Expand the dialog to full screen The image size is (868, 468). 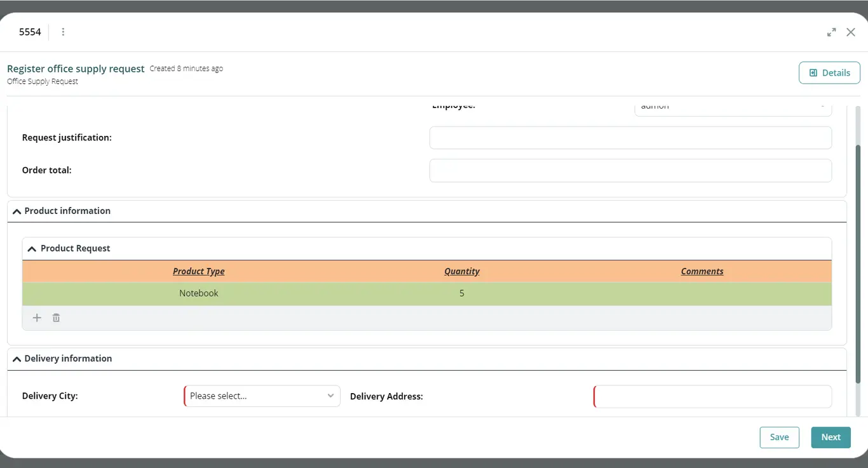click(x=831, y=32)
